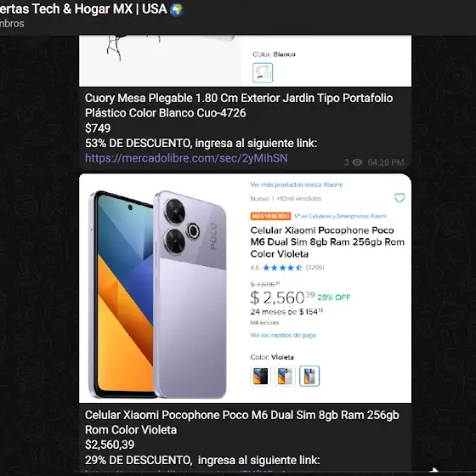Screen dimensions: 476x476
Task: Select the violet Poco M6 color swatch
Action: click(309, 376)
